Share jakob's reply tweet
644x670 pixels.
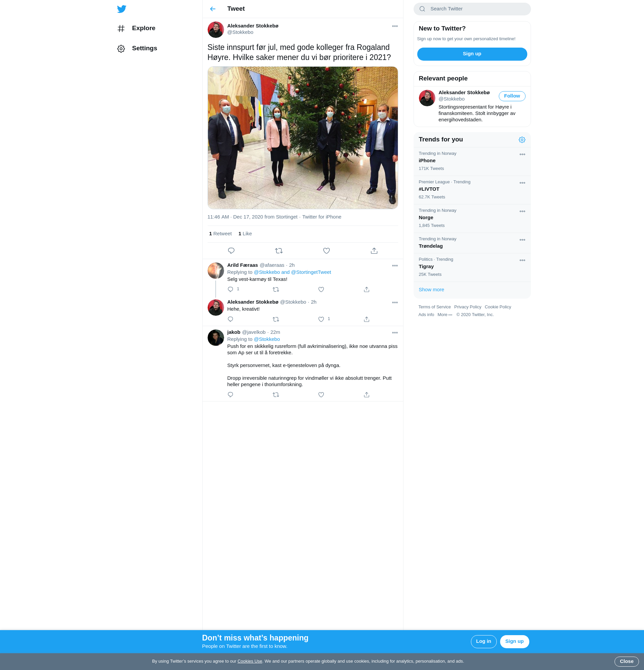366,394
